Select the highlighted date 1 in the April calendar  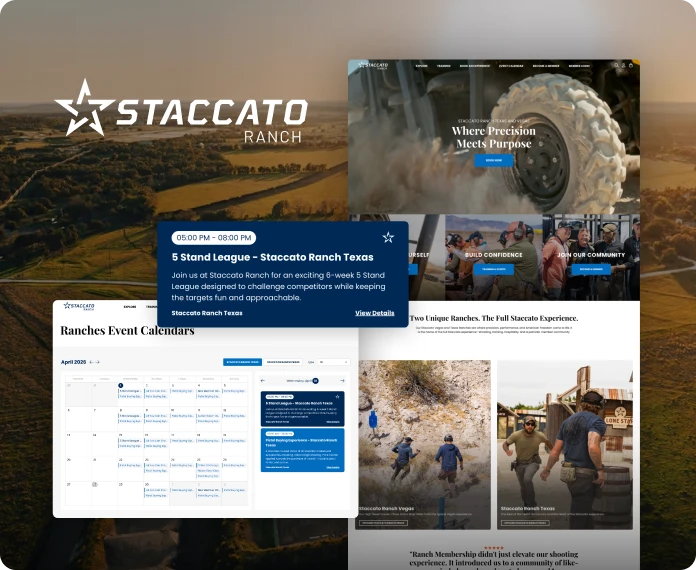[121, 385]
